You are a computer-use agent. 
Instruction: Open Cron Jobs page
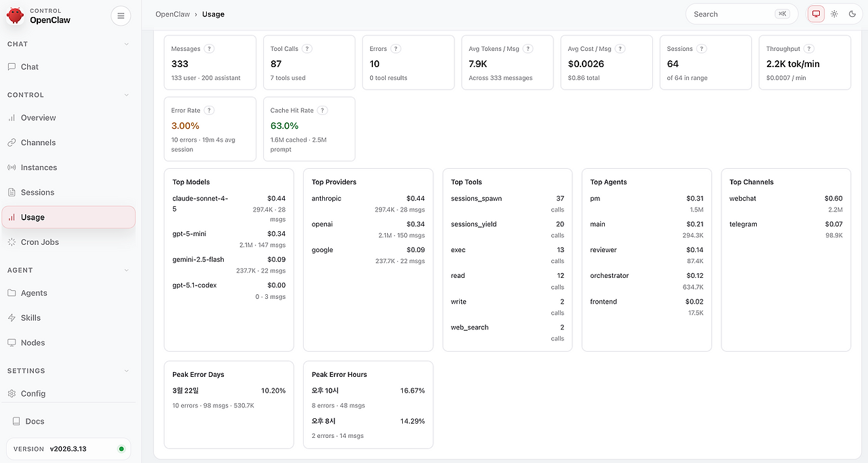[x=68, y=242]
